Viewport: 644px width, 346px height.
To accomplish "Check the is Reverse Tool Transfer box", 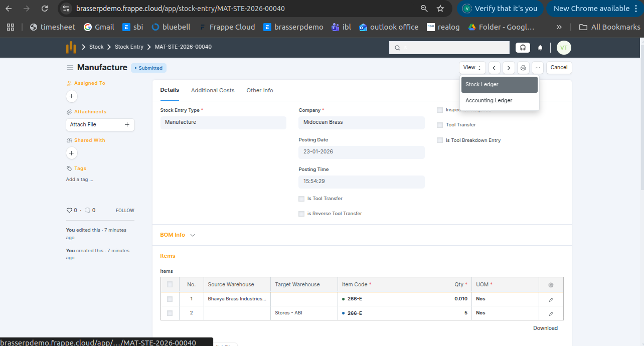I will tap(301, 214).
